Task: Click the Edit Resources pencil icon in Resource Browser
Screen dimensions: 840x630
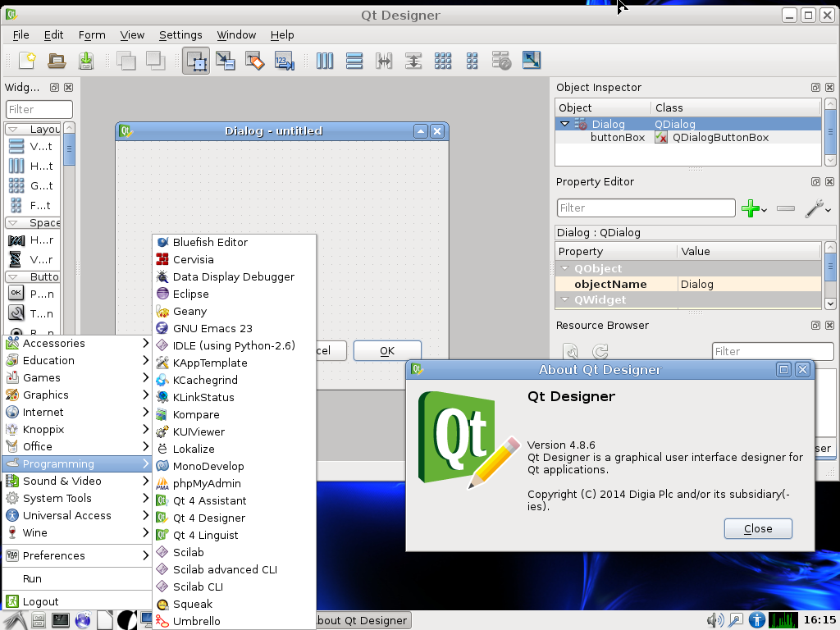Action: click(571, 351)
